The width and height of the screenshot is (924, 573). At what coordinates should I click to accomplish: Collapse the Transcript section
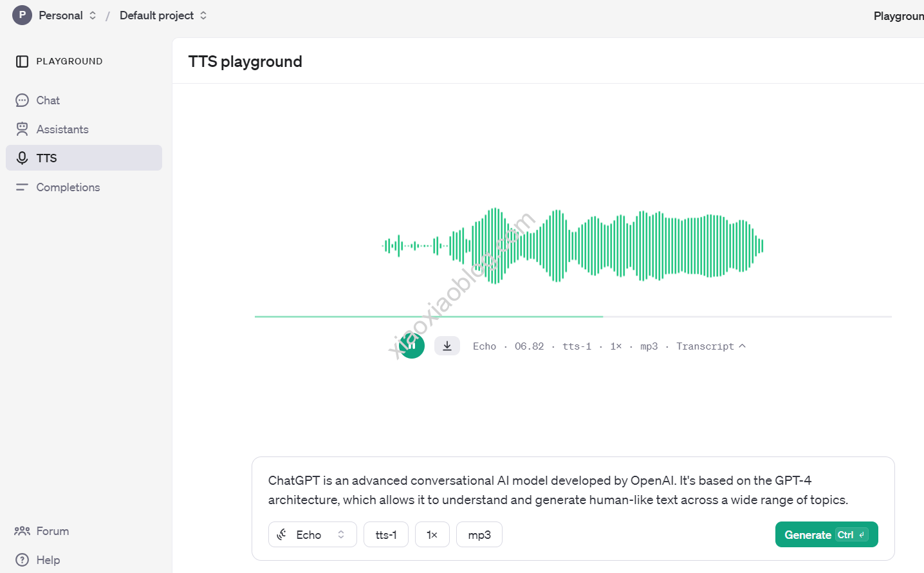711,346
